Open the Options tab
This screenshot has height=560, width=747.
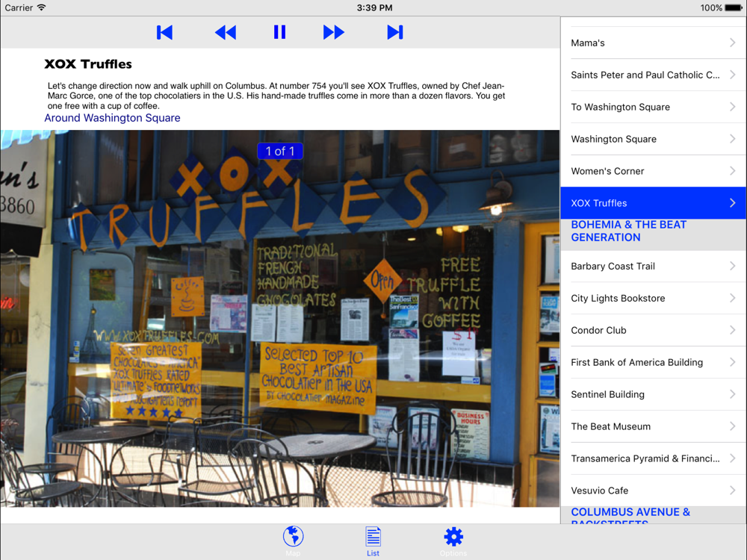click(x=453, y=541)
